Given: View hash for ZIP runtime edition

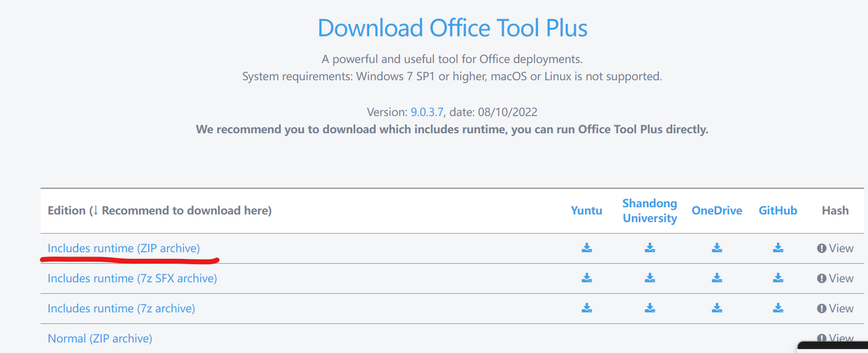Looking at the screenshot, I should click(835, 248).
